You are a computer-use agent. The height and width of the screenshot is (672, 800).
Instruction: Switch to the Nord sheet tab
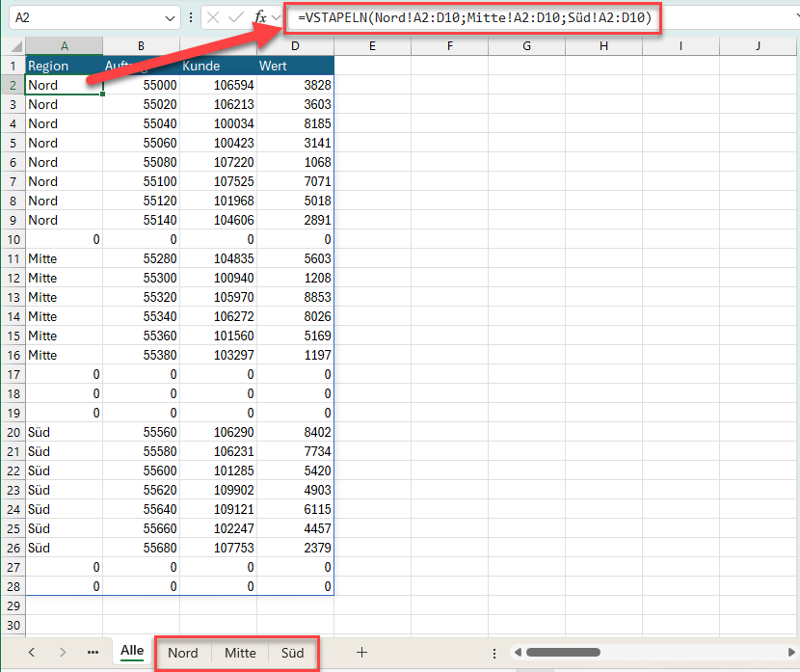[x=182, y=653]
